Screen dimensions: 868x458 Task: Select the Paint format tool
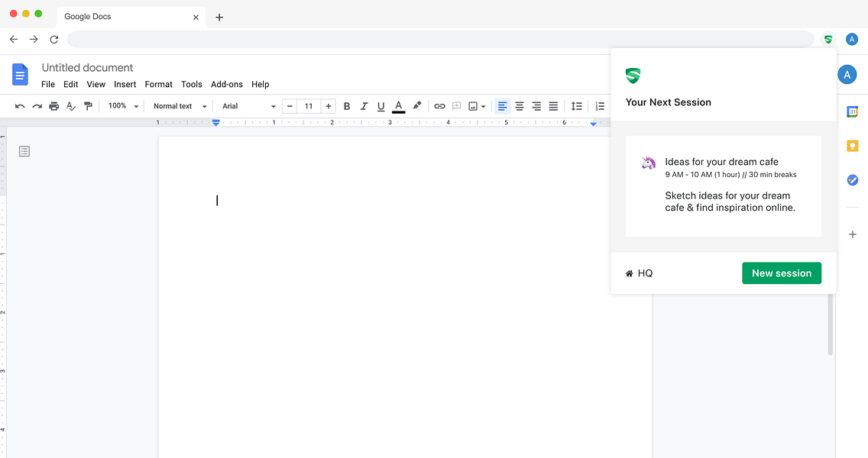(88, 106)
